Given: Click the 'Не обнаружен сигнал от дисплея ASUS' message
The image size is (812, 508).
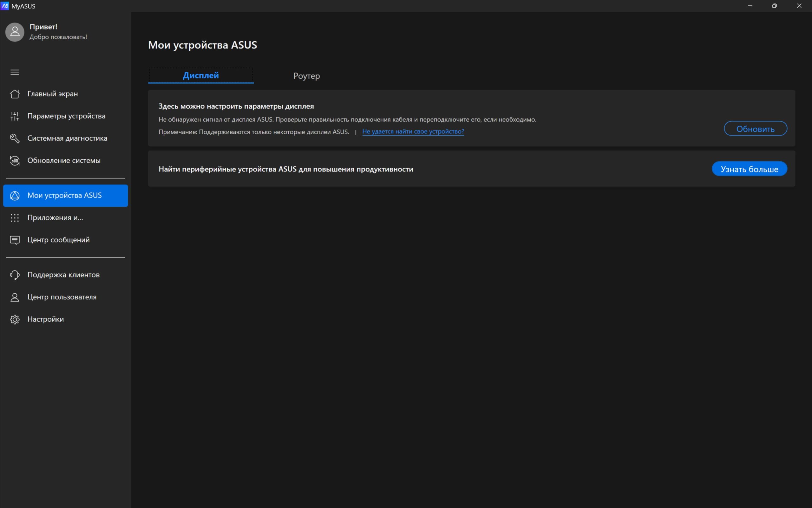Looking at the screenshot, I should 347,120.
